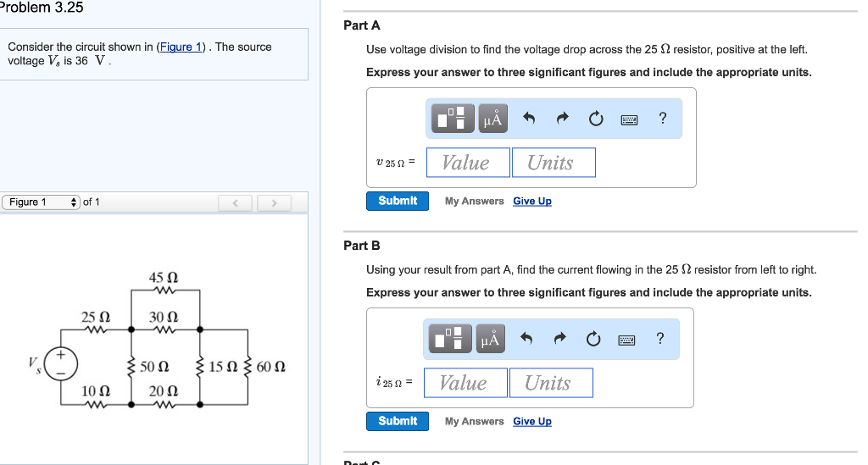Click the Part A heading
This screenshot has height=465, width=868.
(361, 25)
